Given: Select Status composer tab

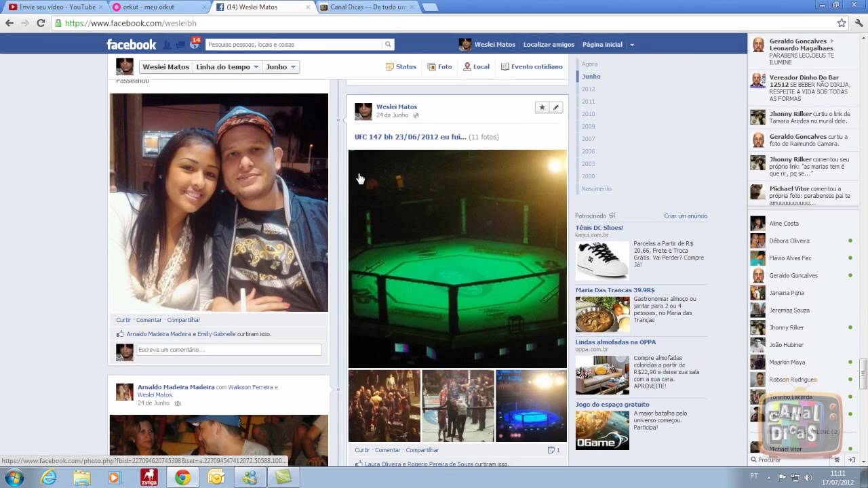Looking at the screenshot, I should [x=401, y=67].
